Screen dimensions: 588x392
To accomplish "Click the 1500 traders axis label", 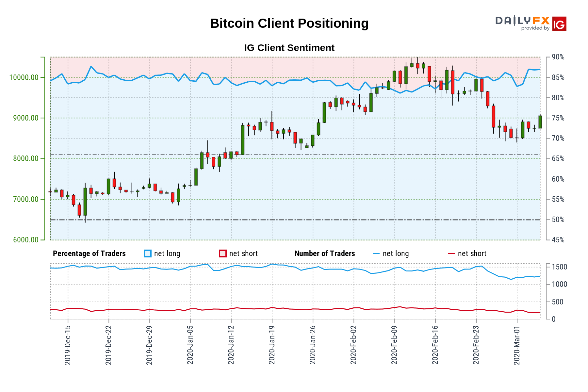I will pos(559,267).
